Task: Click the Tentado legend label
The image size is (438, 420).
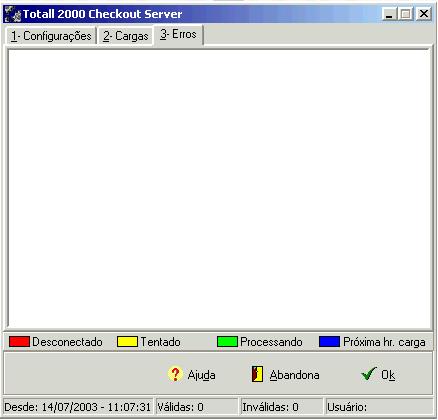Action: coord(160,342)
